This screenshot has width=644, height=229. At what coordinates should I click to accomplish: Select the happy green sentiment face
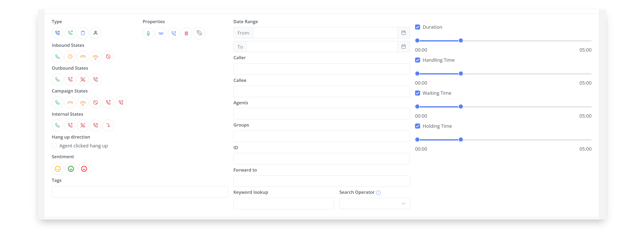pyautogui.click(x=71, y=169)
